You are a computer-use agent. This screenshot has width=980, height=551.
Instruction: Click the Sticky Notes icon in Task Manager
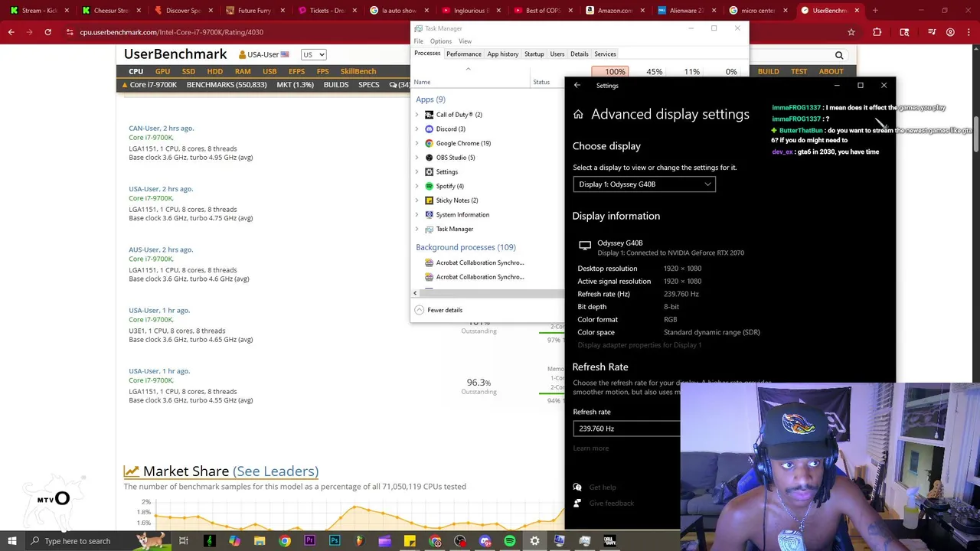429,201
